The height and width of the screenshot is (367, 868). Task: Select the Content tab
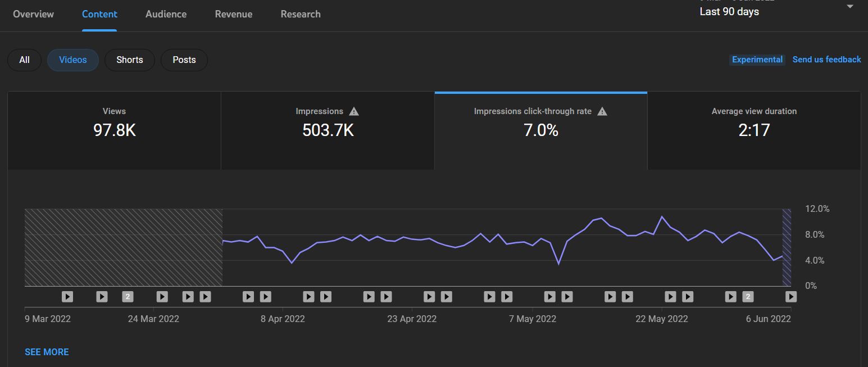[99, 14]
